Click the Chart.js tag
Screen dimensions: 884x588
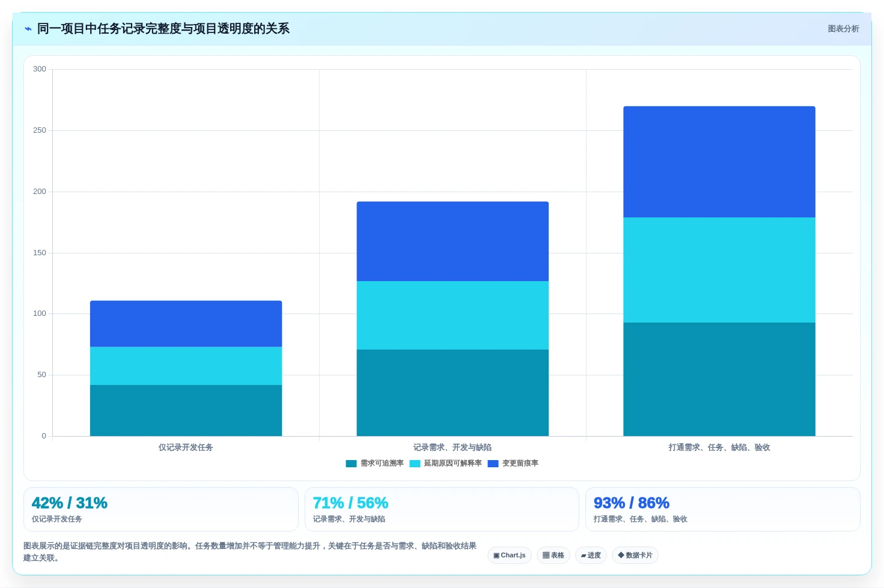(510, 556)
